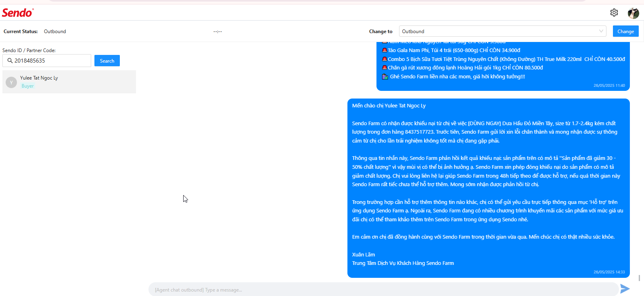The image size is (644, 296).
Task: Click the Change button
Action: tap(625, 31)
